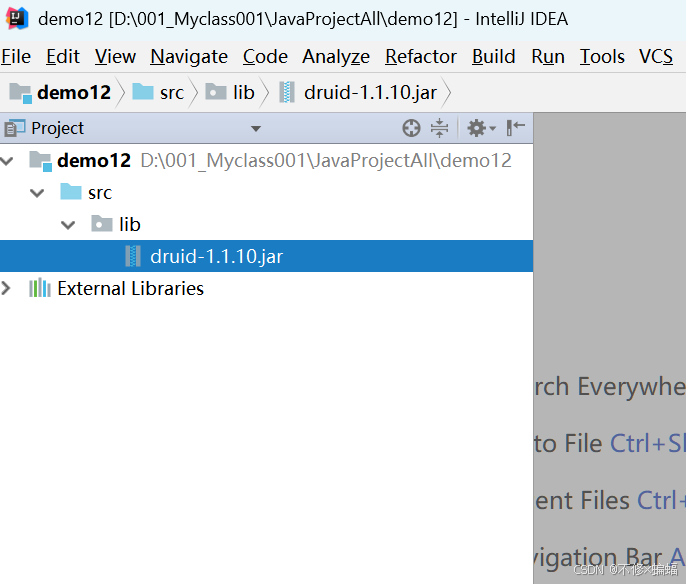The image size is (686, 584).
Task: Select External Libraries in project tree
Action: pyautogui.click(x=266, y=288)
